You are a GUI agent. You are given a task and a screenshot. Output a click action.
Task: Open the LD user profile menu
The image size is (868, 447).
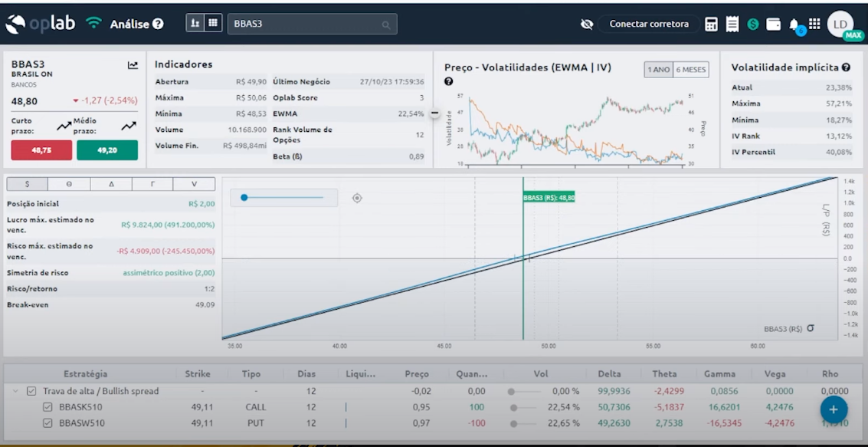(x=840, y=24)
